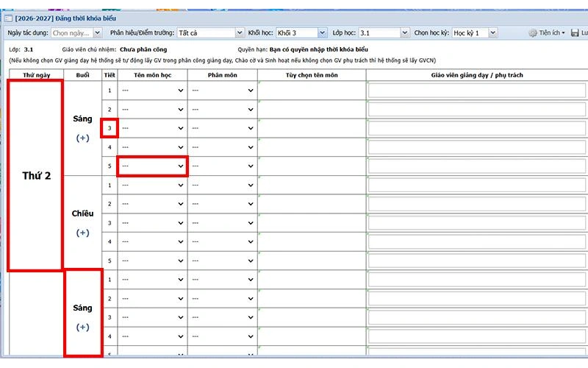The image size is (588, 368).
Task: Click teacher field for Chiều tiết 1
Action: click(477, 185)
